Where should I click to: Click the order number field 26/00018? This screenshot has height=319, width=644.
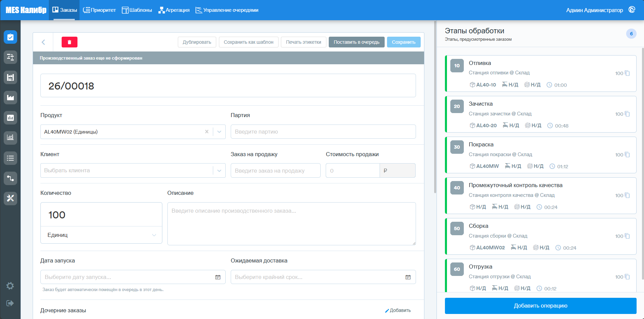pyautogui.click(x=228, y=85)
